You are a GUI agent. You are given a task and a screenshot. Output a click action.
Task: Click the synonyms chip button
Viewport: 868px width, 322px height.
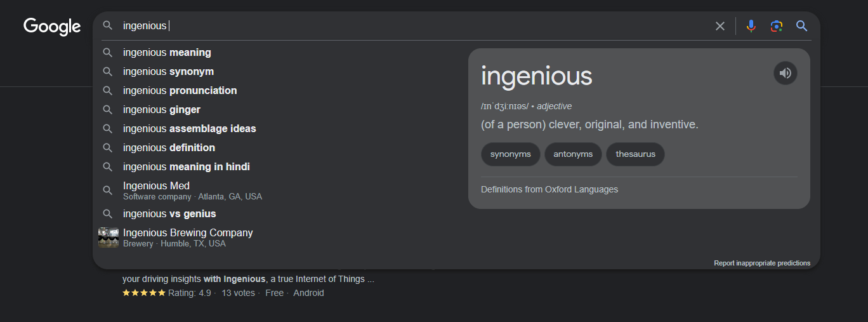coord(511,154)
